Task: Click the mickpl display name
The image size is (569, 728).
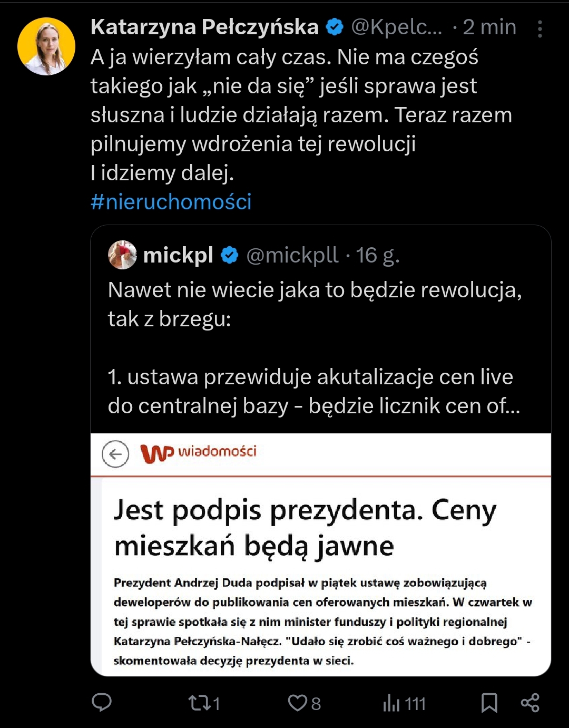Action: (178, 255)
